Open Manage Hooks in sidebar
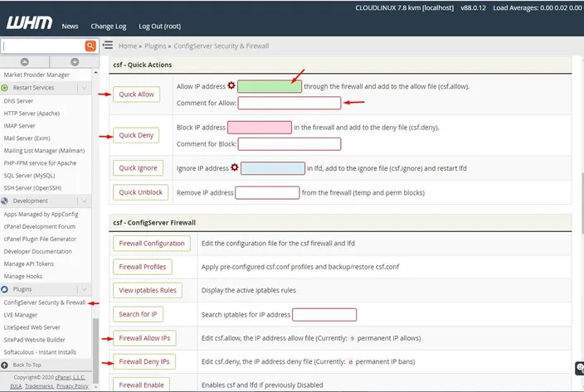The height and width of the screenshot is (392, 584). pos(22,276)
